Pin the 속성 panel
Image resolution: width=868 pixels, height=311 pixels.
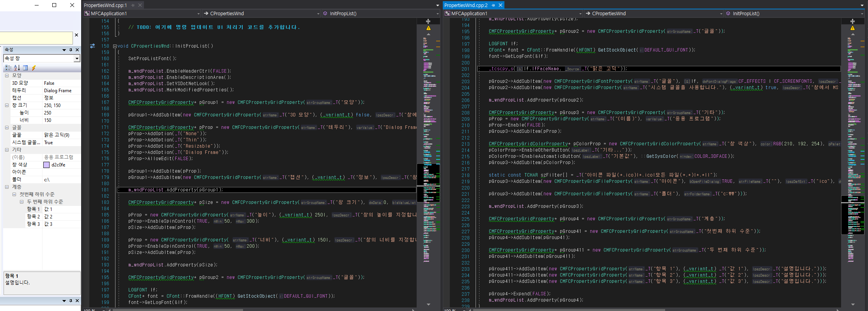pos(71,50)
